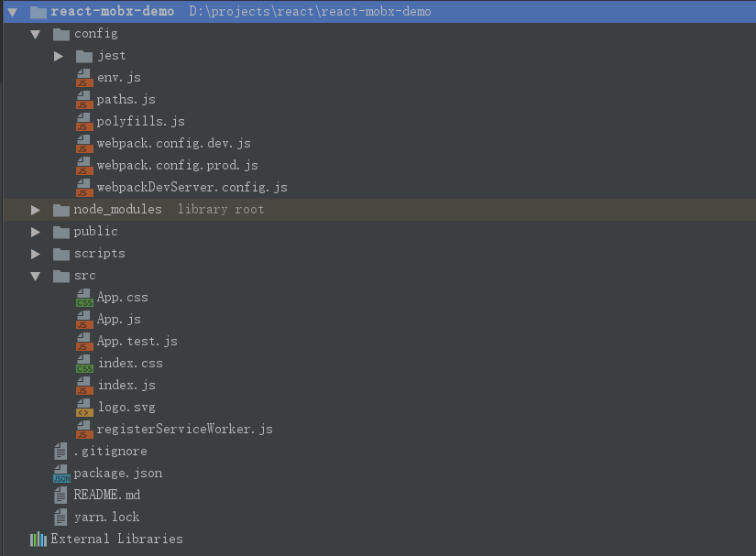Select webpack.config.prod.js file name
The width and height of the screenshot is (756, 556).
(x=178, y=165)
